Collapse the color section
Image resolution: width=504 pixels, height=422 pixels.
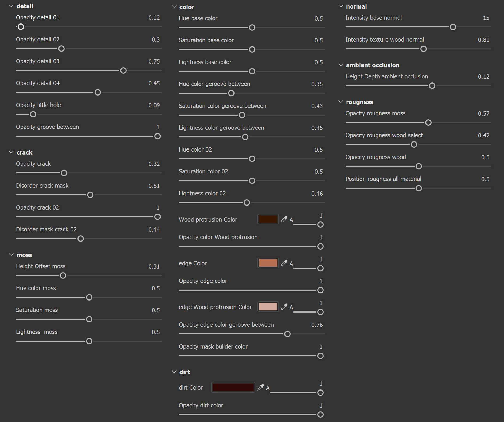point(174,7)
